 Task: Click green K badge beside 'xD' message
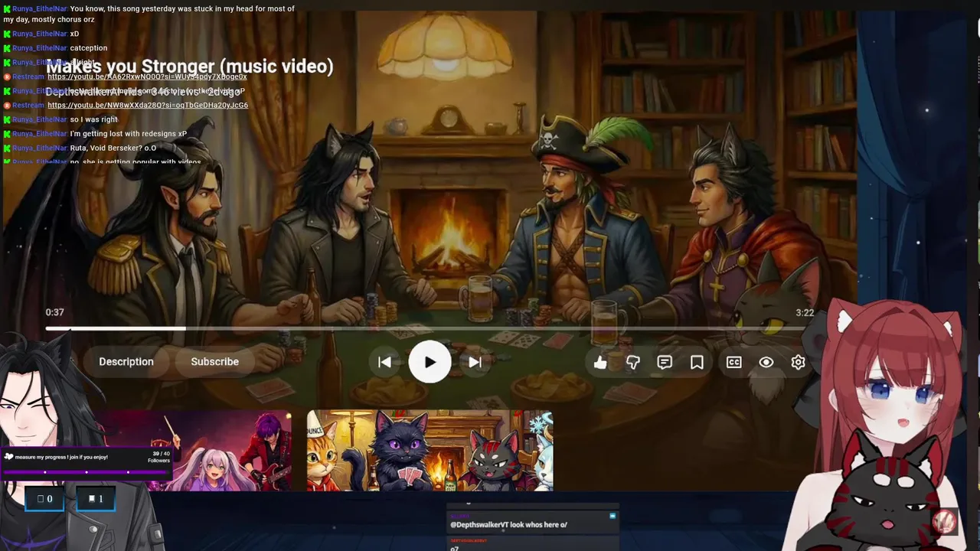(x=7, y=34)
